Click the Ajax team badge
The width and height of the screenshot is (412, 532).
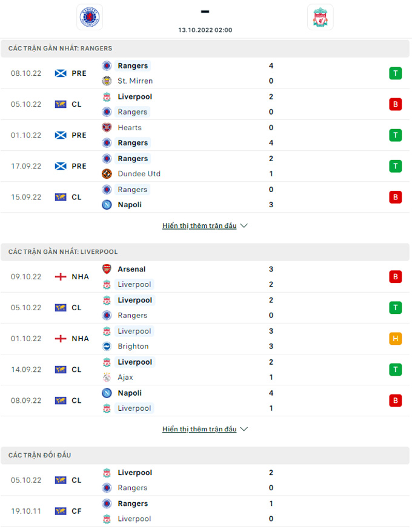(107, 377)
